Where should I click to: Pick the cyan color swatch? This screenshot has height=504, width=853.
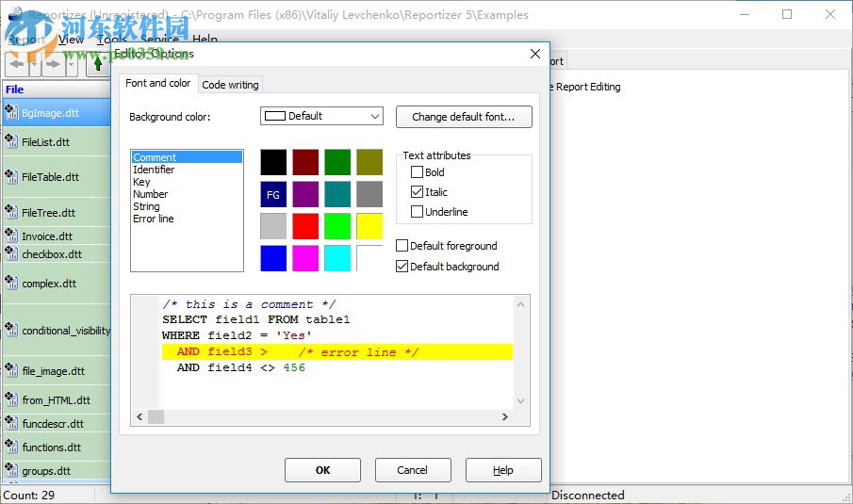[337, 258]
